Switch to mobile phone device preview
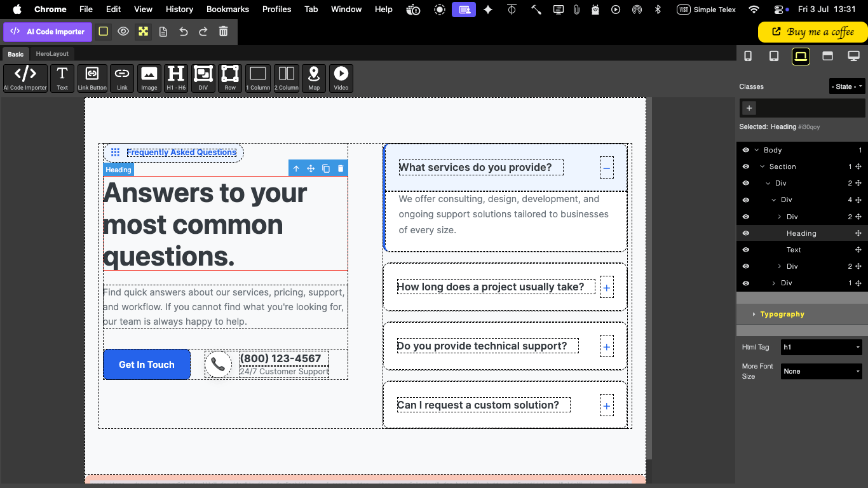 (748, 56)
